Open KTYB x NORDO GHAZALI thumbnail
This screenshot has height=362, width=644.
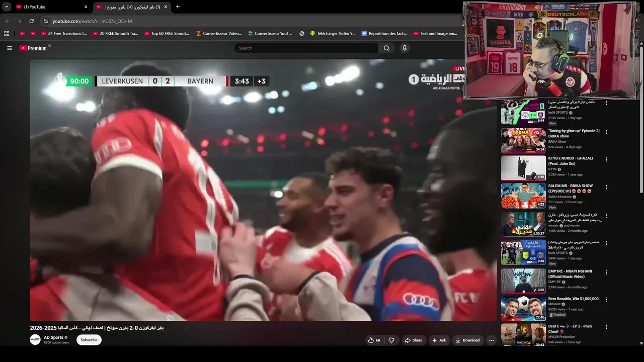[x=523, y=168]
